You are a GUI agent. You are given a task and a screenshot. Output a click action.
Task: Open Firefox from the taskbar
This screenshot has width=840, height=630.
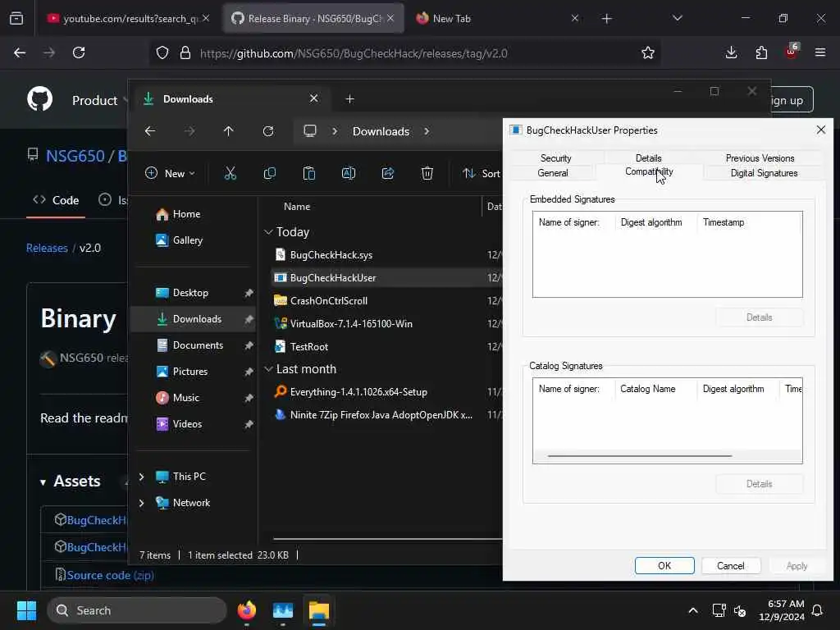point(247,610)
